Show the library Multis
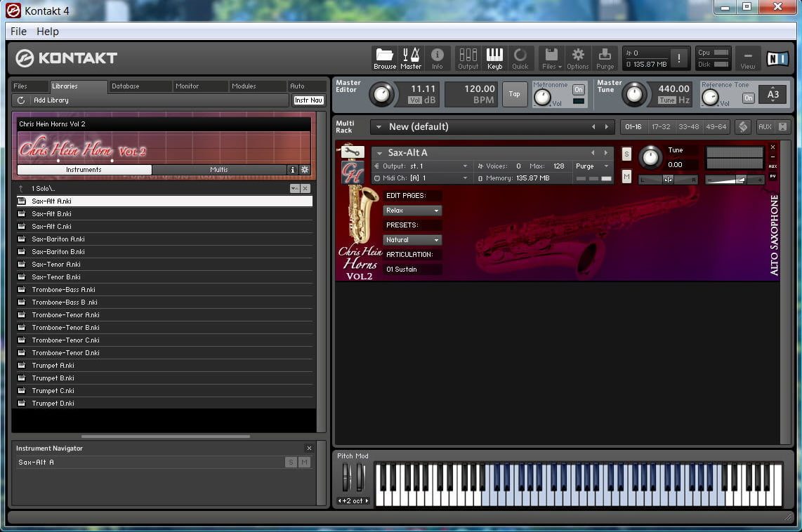 coord(219,170)
